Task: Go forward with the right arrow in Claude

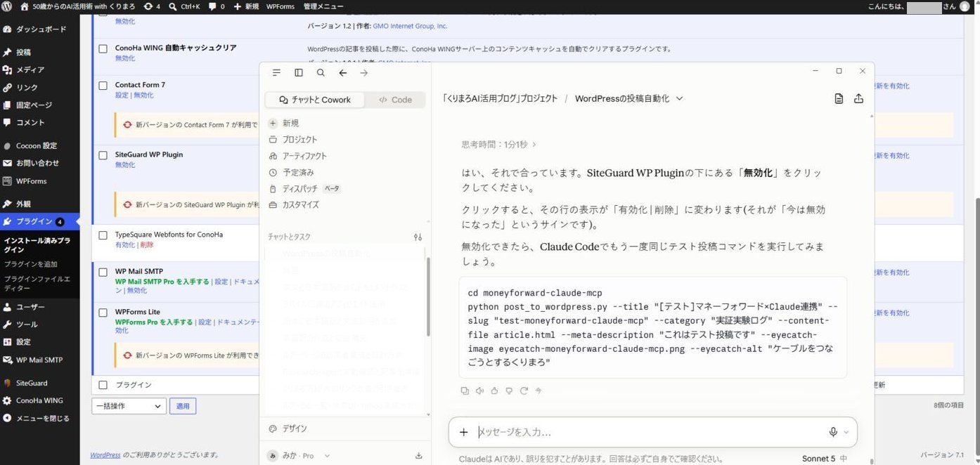Action: click(x=363, y=72)
